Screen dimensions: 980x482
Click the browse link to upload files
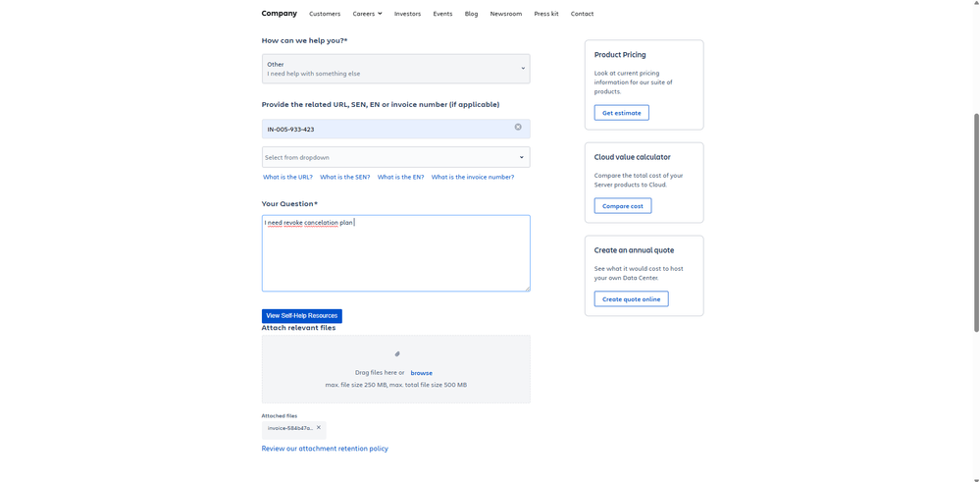click(421, 373)
